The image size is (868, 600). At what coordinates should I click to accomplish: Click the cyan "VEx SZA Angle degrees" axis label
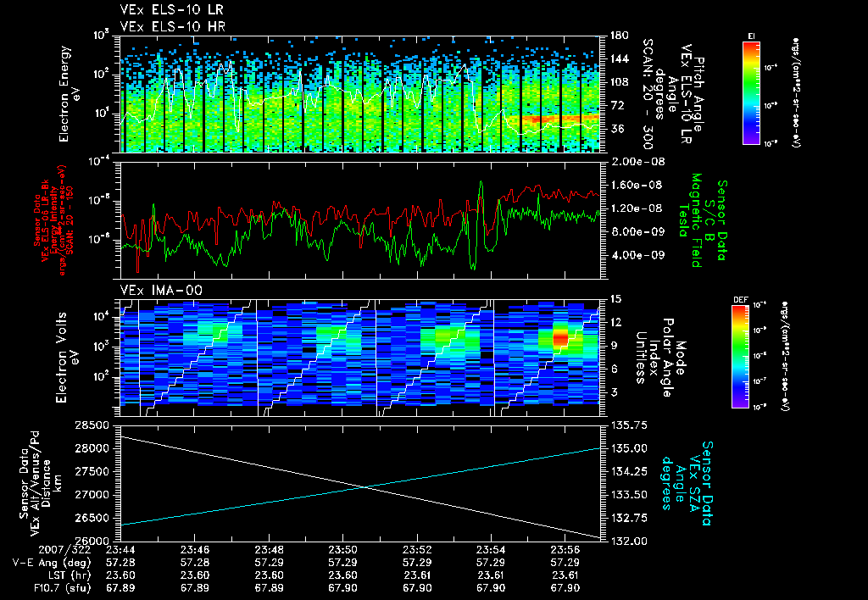pos(686,483)
